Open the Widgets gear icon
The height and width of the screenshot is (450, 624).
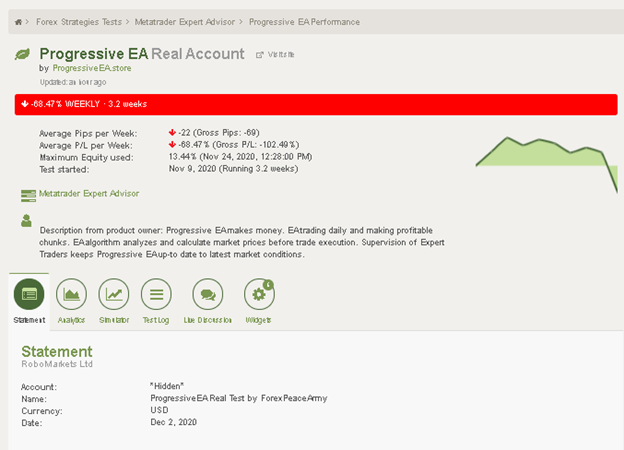[x=259, y=294]
